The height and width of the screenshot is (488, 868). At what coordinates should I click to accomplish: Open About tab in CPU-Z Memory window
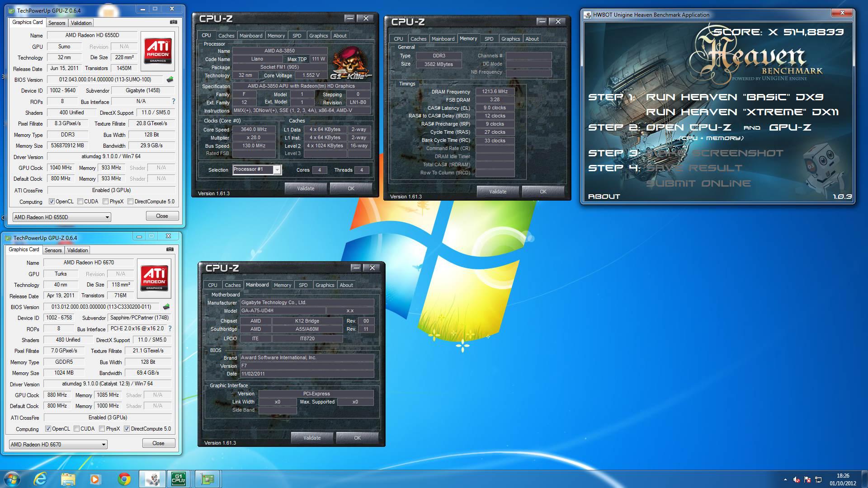tap(532, 39)
